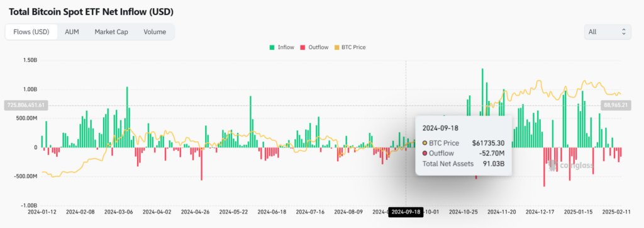Toggle the Inflow legend series
The height and width of the screenshot is (228, 644).
tap(282, 47)
